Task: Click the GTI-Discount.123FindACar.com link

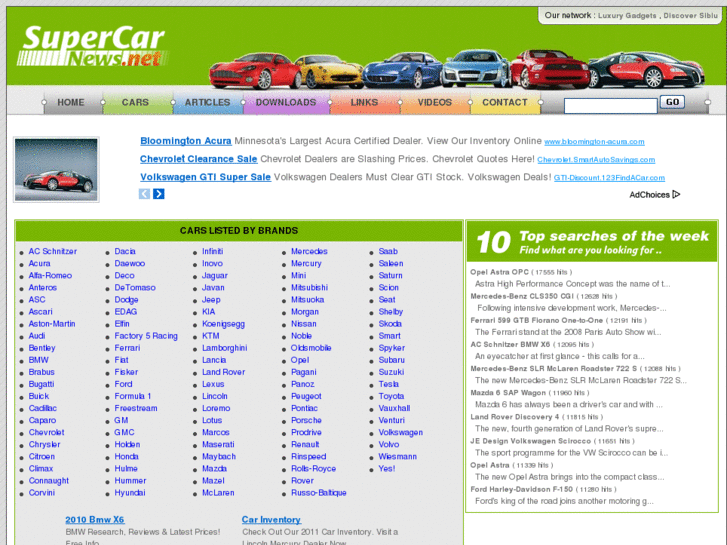Action: coord(609,178)
